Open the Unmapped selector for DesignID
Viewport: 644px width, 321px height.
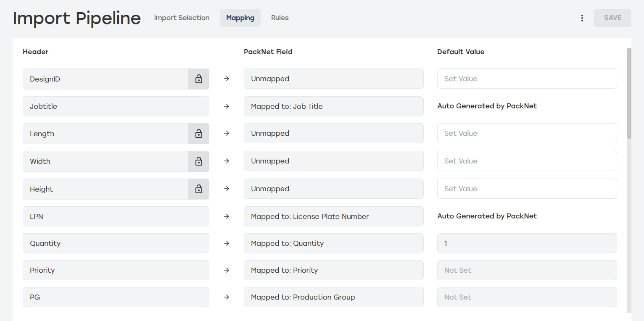[333, 79]
